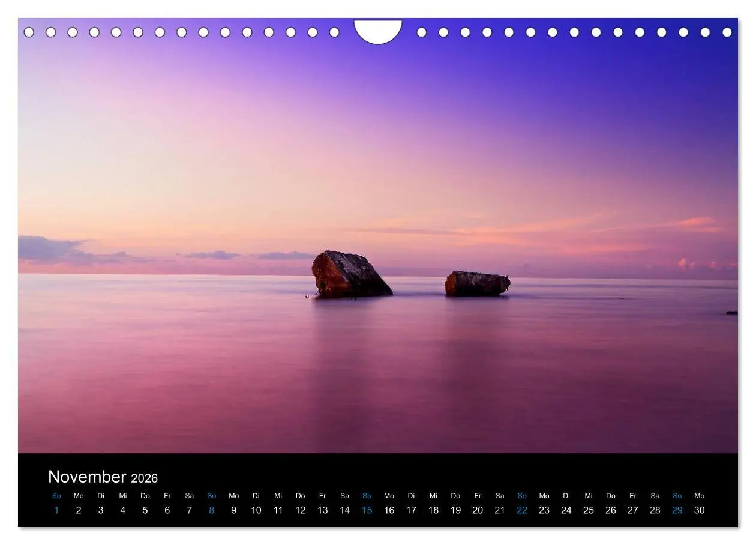Select the Fr weekday label
This screenshot has height=545, width=756.
pos(167,495)
